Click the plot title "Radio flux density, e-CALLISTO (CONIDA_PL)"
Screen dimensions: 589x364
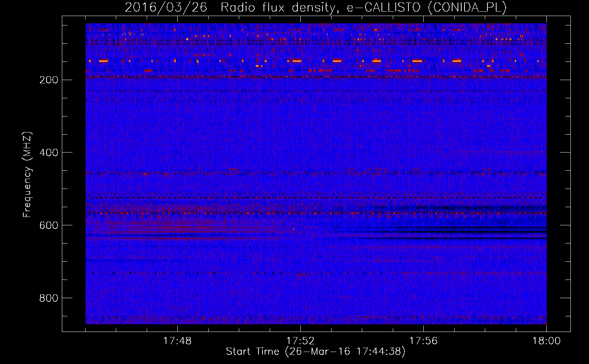pos(364,7)
